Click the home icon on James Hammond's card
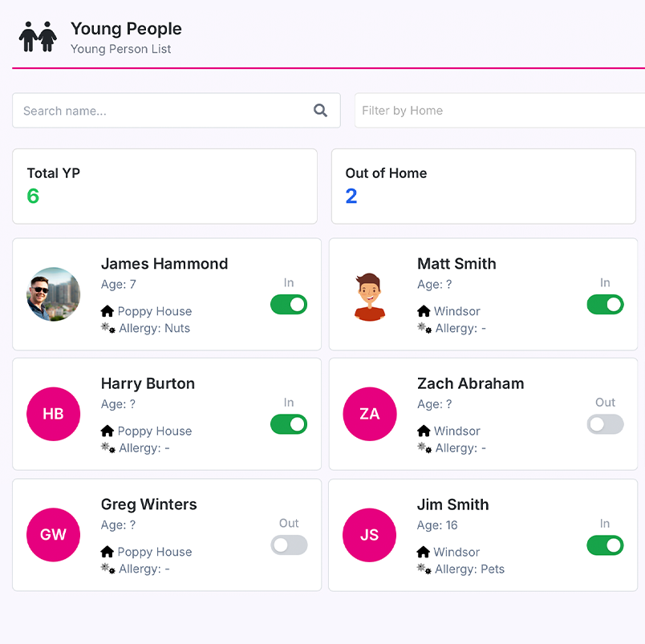This screenshot has width=645, height=644. pyautogui.click(x=106, y=311)
